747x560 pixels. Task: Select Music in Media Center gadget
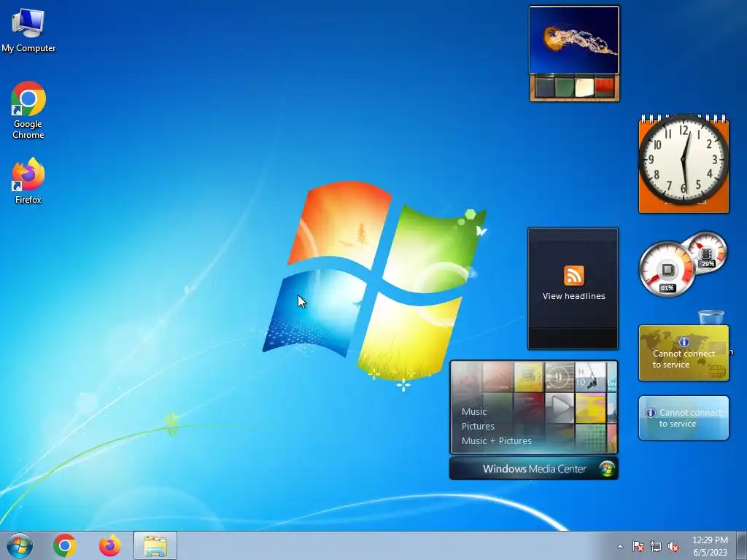click(x=474, y=412)
